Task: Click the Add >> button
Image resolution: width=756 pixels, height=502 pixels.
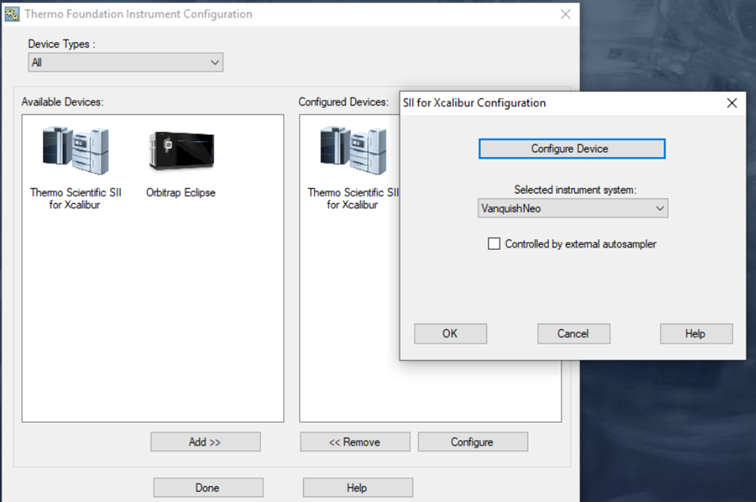Action: (205, 442)
